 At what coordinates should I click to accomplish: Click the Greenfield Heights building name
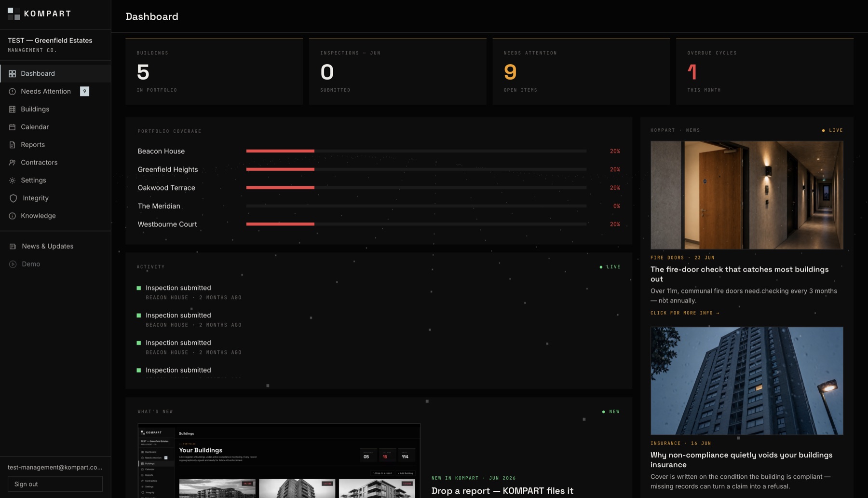click(x=168, y=169)
